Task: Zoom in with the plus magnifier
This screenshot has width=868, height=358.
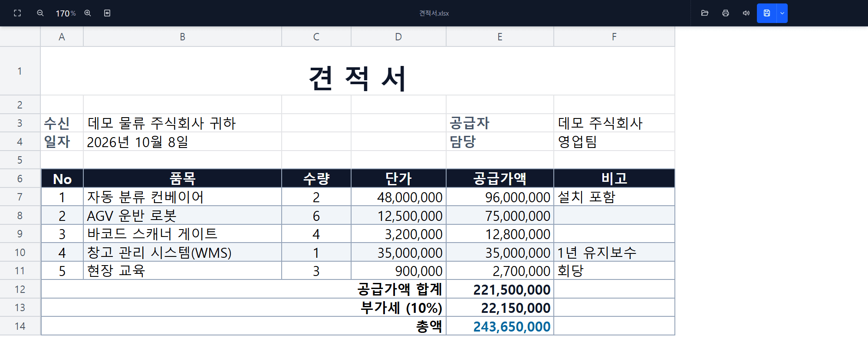Action: 88,13
